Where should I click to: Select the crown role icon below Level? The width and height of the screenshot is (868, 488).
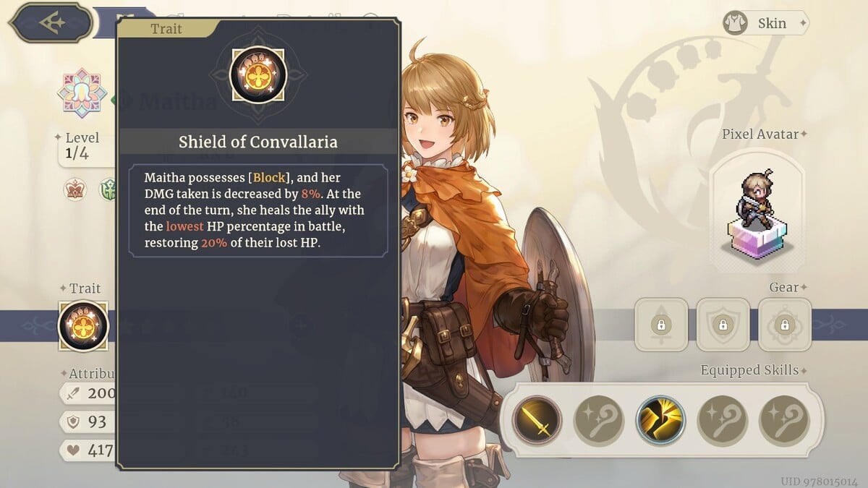click(x=75, y=189)
